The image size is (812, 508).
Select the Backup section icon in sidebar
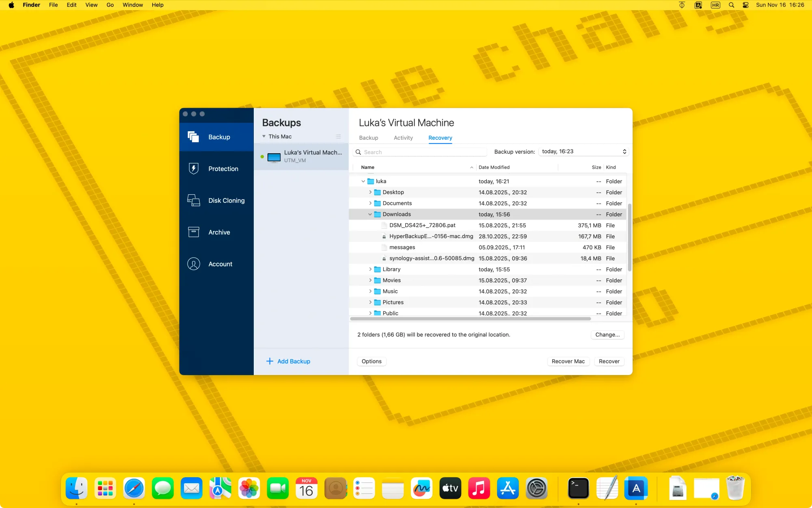click(193, 137)
